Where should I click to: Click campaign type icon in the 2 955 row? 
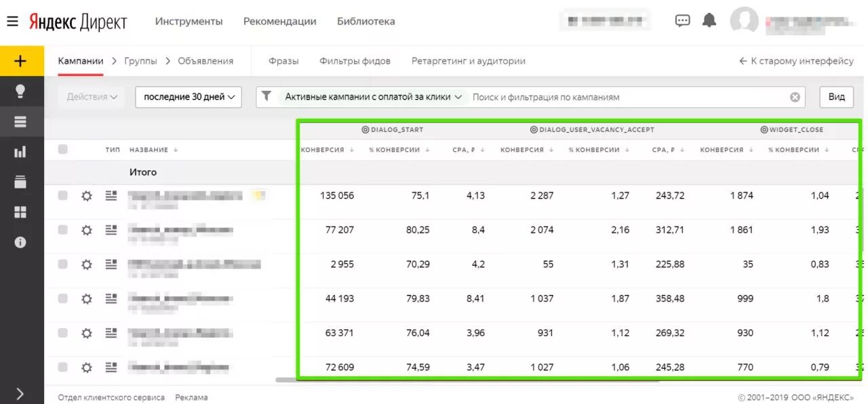(x=111, y=264)
